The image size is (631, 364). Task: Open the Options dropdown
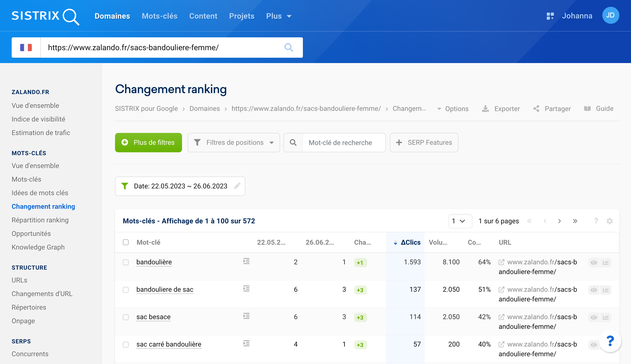coord(452,108)
